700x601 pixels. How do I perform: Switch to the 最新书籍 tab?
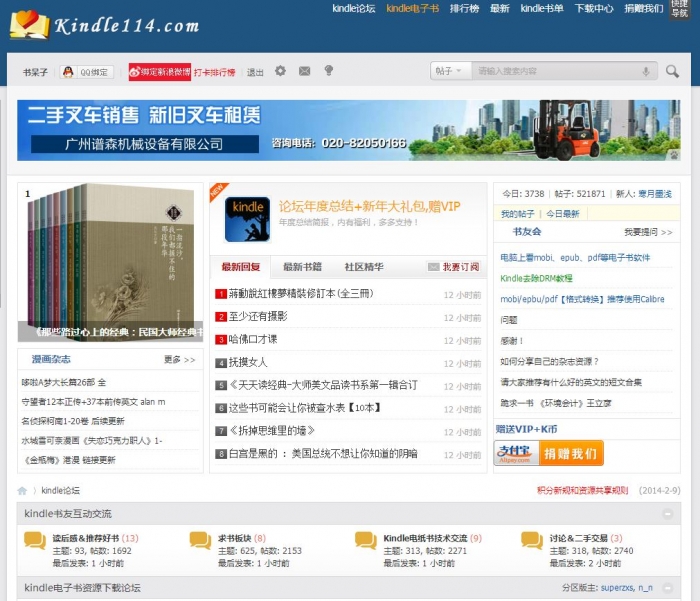[x=302, y=267]
